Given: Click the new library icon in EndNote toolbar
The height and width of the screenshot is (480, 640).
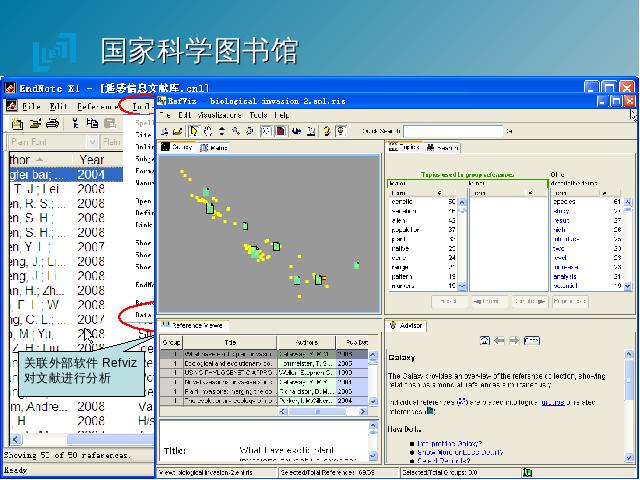Looking at the screenshot, I should 17,123.
